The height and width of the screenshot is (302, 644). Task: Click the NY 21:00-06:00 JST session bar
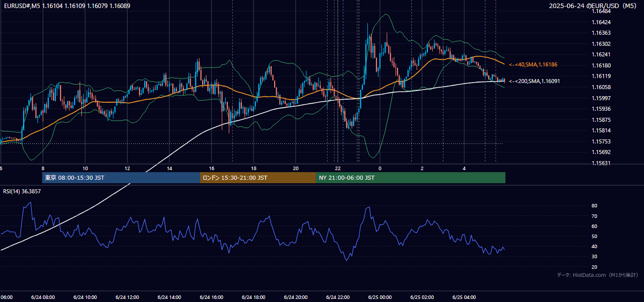(411, 178)
